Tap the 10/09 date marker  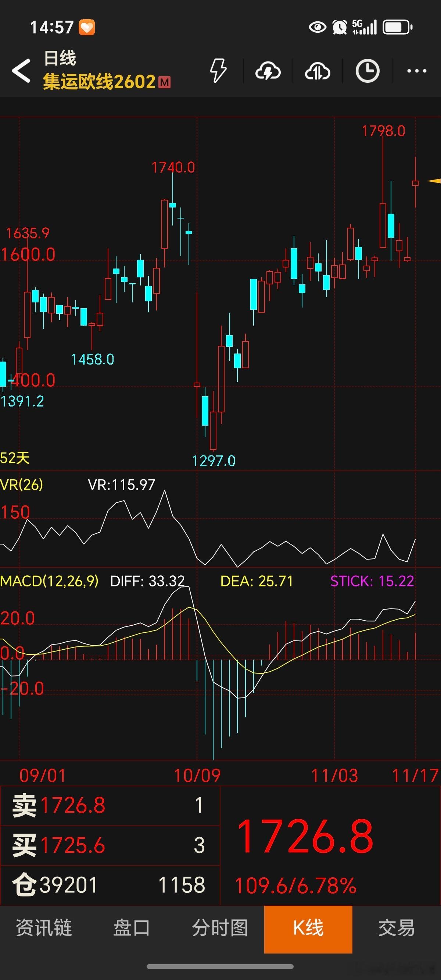[197, 775]
